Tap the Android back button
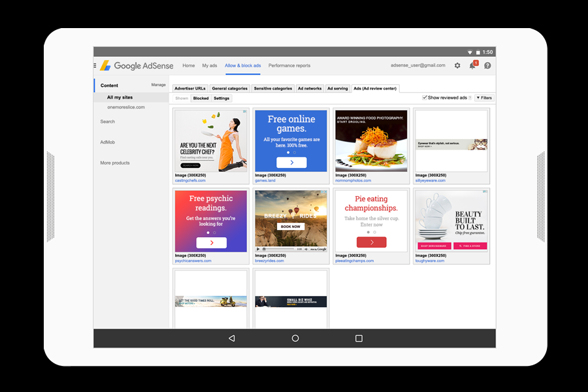Screen dimensions: 588x392 coord(231,338)
